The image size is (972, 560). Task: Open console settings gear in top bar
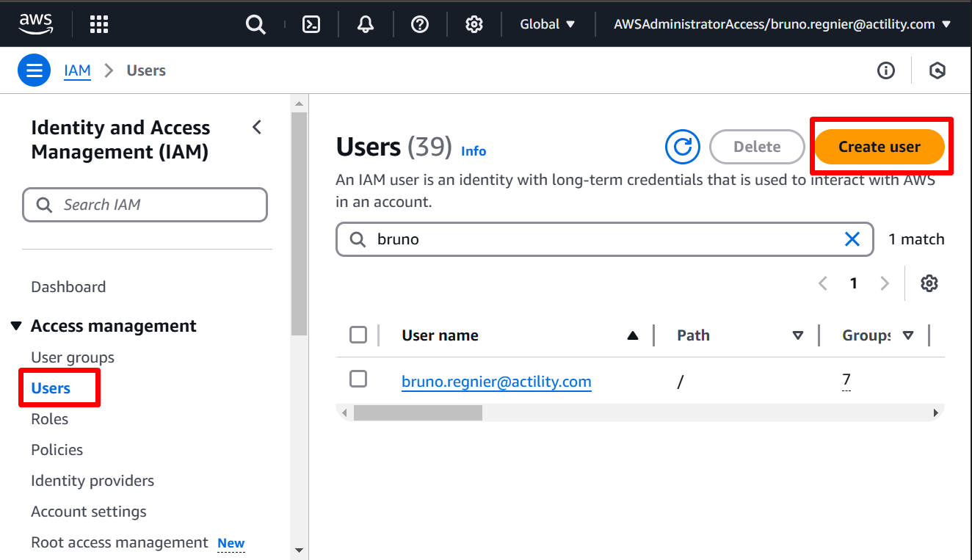pyautogui.click(x=474, y=24)
